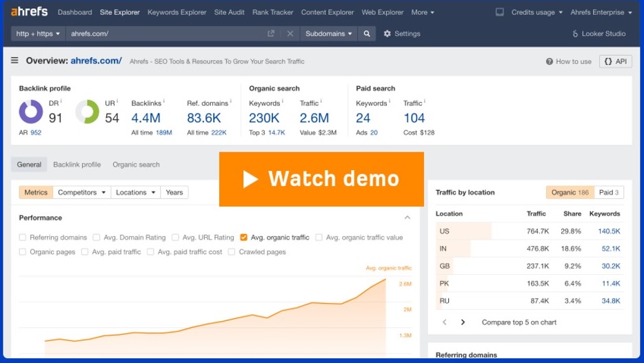Open the API button
The width and height of the screenshot is (644, 363).
tap(616, 61)
